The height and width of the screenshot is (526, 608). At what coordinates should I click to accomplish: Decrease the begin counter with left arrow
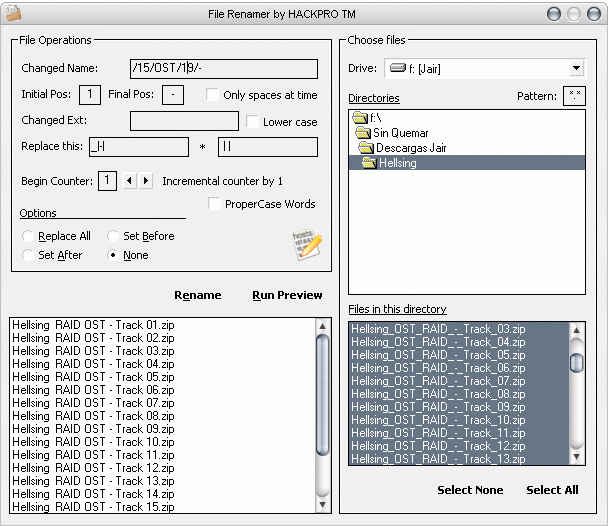point(128,181)
